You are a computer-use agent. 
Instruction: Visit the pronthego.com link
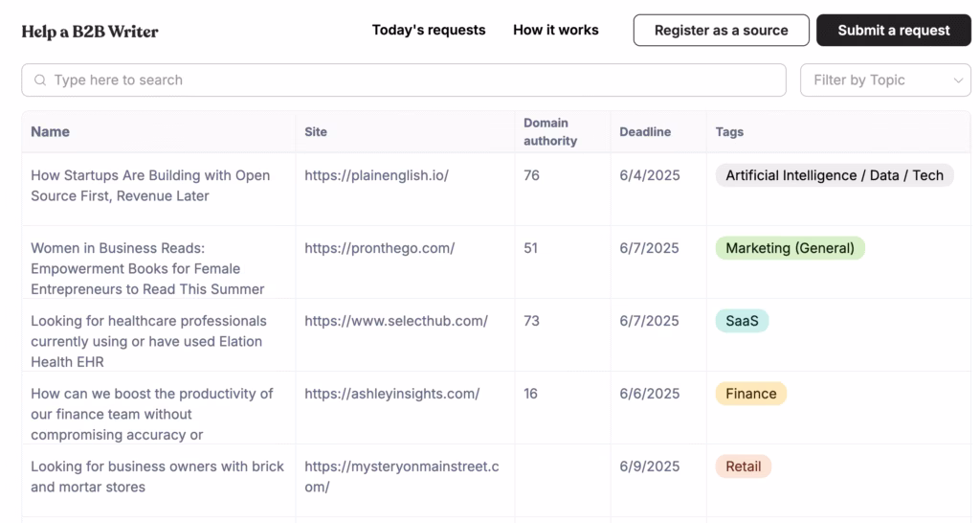pos(379,248)
